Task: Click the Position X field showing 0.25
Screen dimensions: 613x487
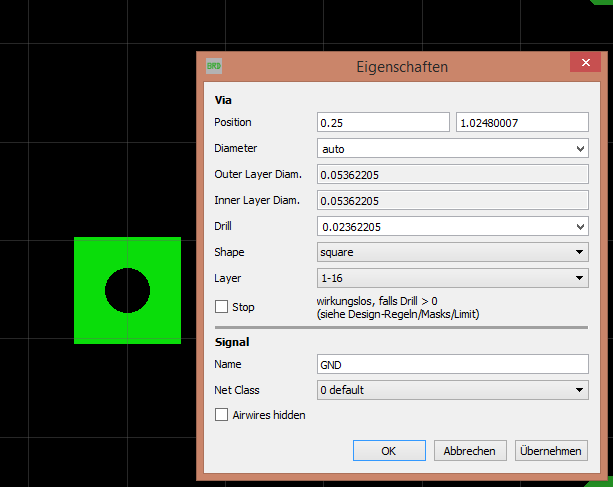Action: coord(383,123)
